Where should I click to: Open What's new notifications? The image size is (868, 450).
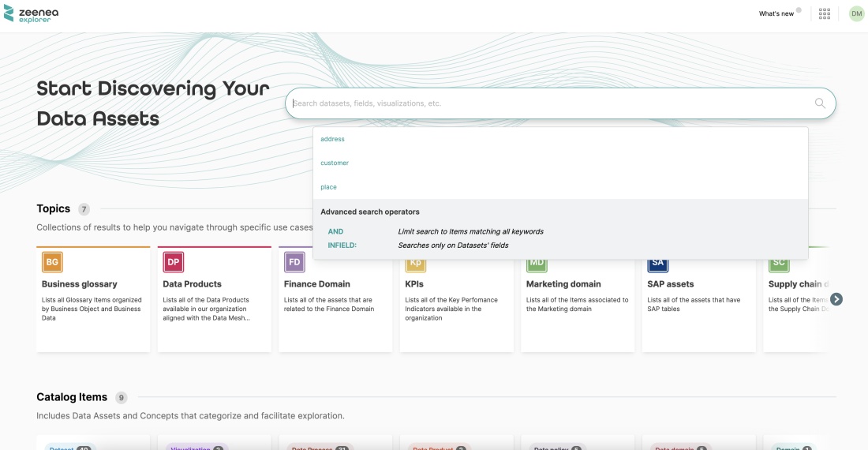click(776, 13)
